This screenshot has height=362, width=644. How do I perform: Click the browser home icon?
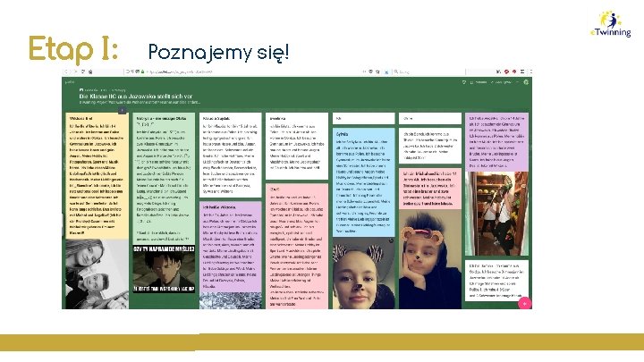pyautogui.click(x=90, y=72)
